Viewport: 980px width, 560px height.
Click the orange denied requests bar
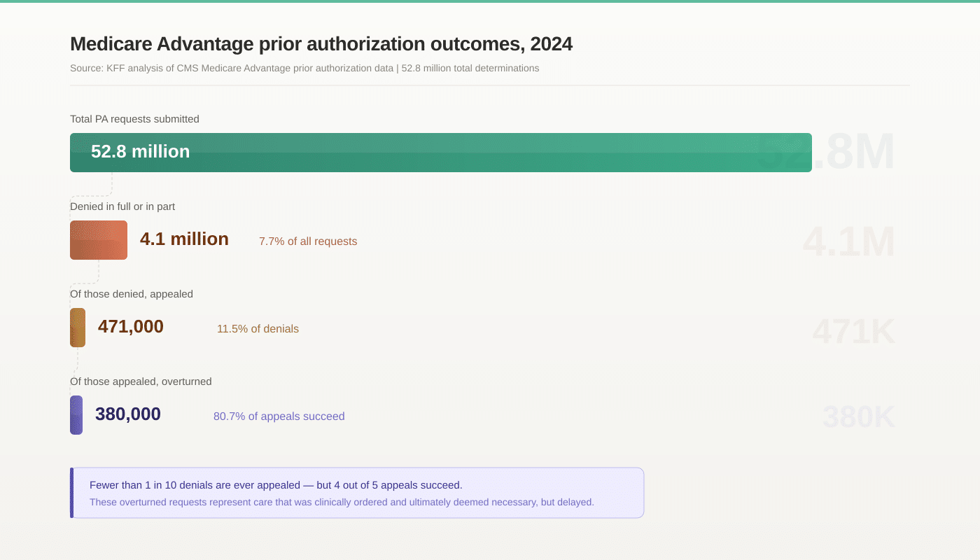pos(99,240)
